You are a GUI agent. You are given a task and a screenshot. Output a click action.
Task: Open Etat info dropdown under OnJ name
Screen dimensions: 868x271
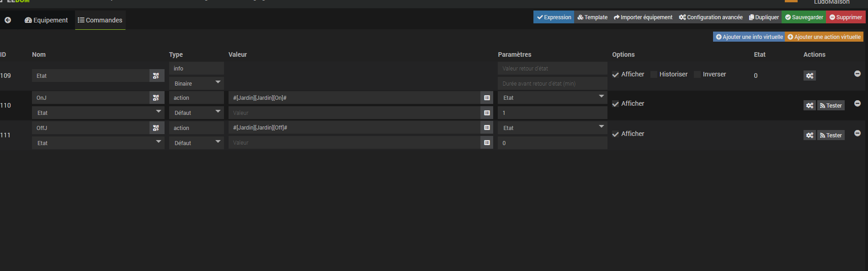98,113
